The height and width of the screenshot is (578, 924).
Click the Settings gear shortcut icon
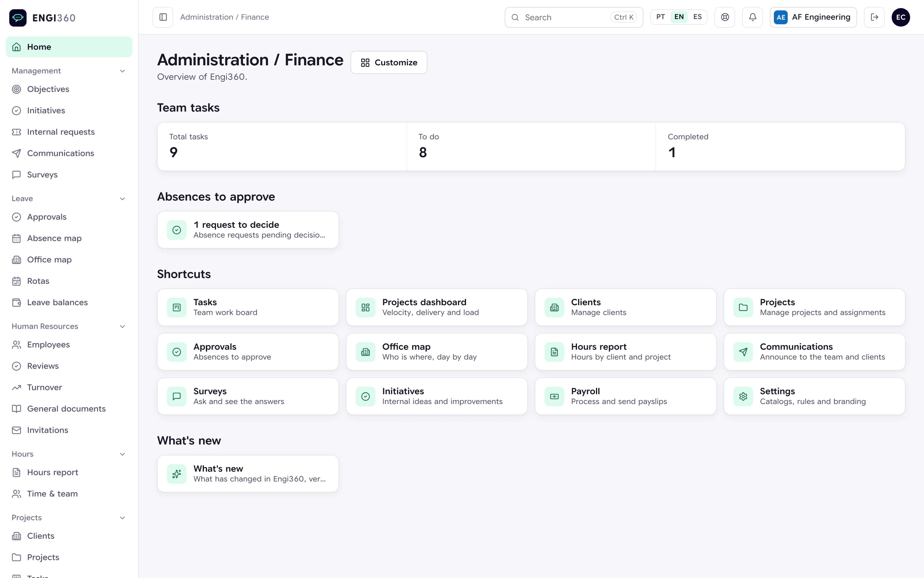click(743, 397)
